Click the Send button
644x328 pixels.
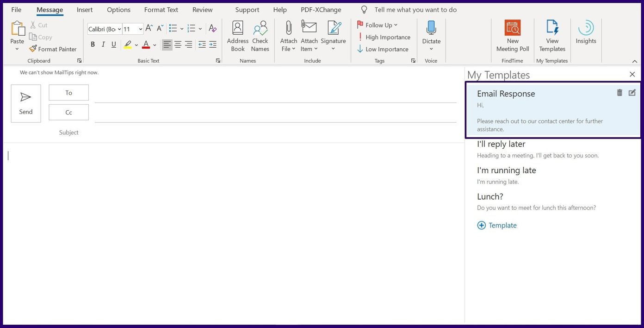[x=25, y=103]
